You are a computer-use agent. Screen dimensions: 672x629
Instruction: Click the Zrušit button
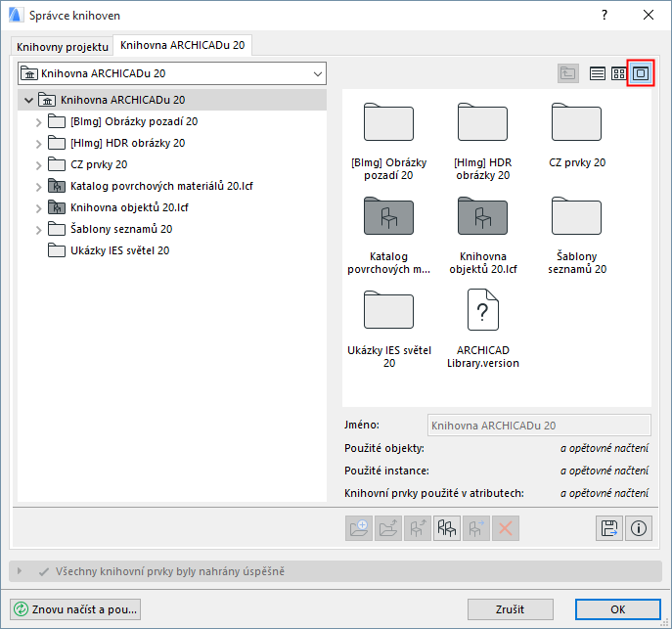coord(510,609)
